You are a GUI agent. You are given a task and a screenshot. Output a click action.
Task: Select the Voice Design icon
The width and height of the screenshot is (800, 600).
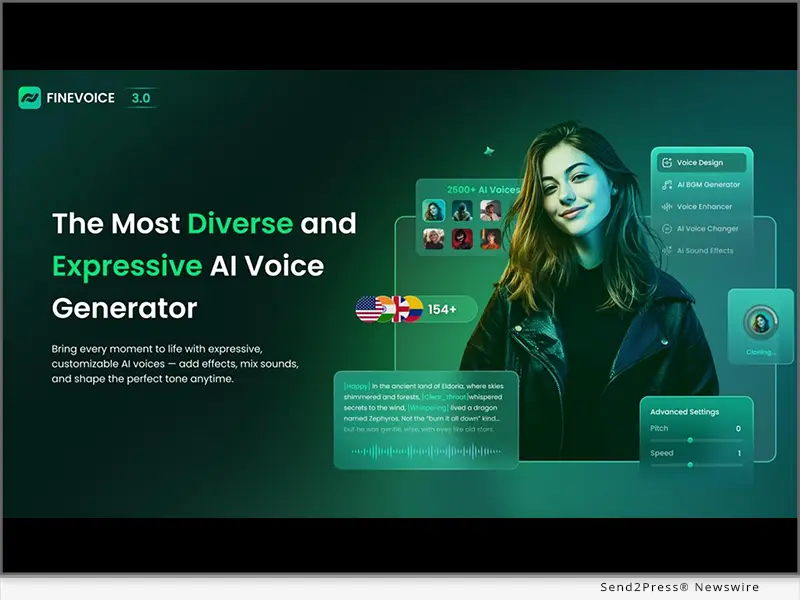(x=667, y=162)
